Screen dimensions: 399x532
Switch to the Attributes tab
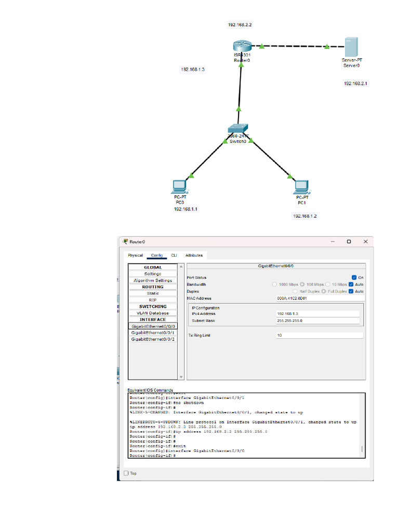click(x=194, y=255)
